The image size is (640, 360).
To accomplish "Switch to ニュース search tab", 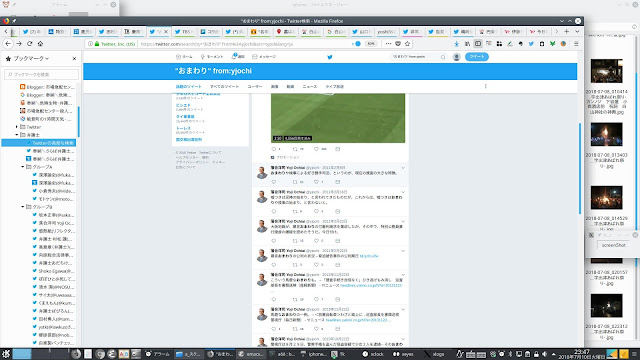I will [x=309, y=87].
